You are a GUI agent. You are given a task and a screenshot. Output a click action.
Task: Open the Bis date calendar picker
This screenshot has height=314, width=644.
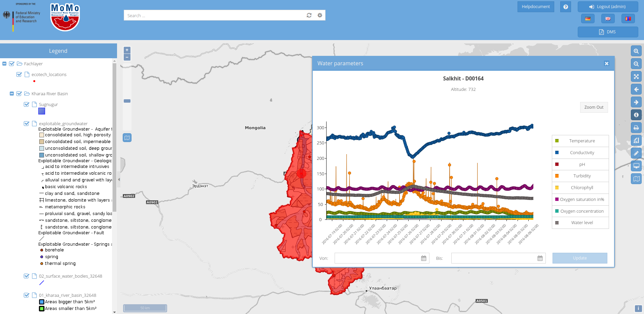pos(540,258)
